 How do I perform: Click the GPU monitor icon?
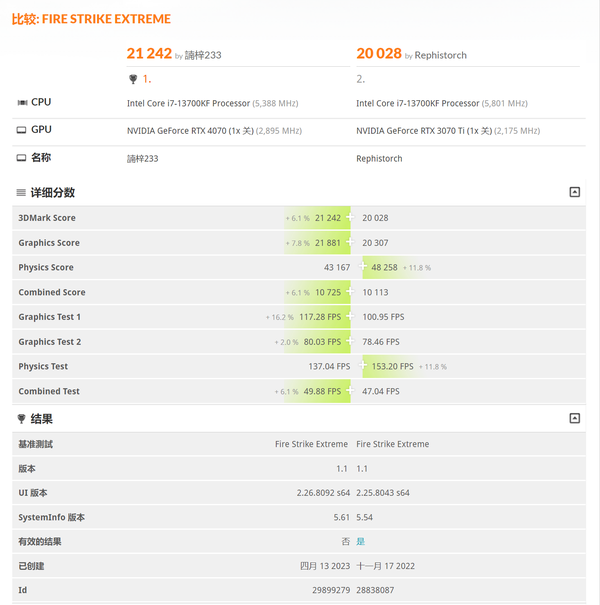point(22,130)
